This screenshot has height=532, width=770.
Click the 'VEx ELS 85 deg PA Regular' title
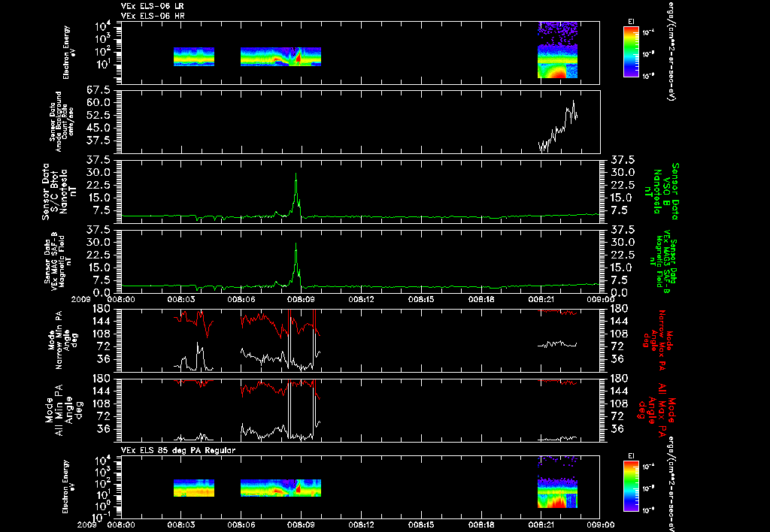click(x=178, y=450)
